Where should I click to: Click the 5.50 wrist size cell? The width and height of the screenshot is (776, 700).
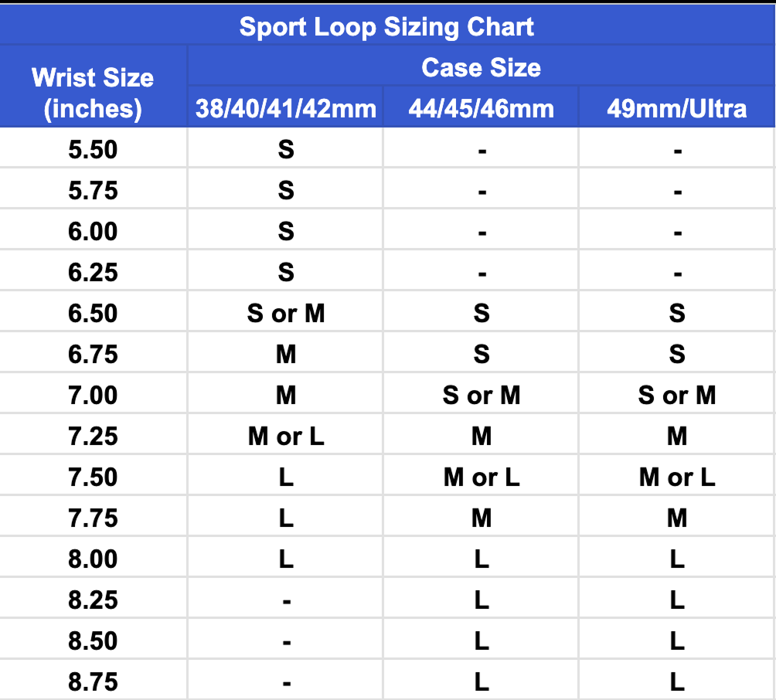(93, 149)
